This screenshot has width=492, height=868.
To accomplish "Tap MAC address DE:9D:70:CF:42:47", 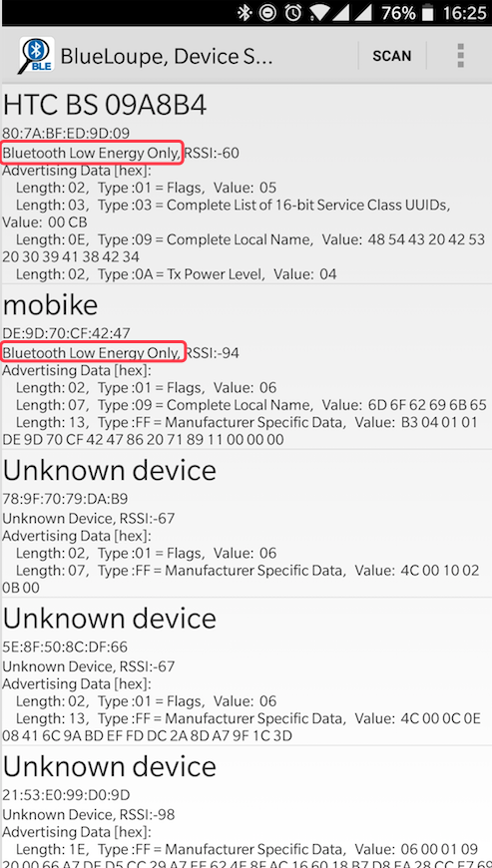I will 66,332.
